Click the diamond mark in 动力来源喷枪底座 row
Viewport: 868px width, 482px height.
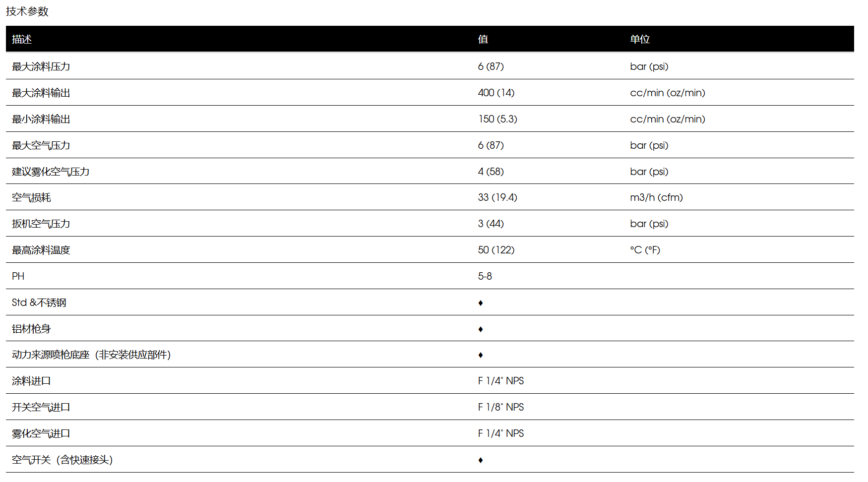tap(480, 355)
